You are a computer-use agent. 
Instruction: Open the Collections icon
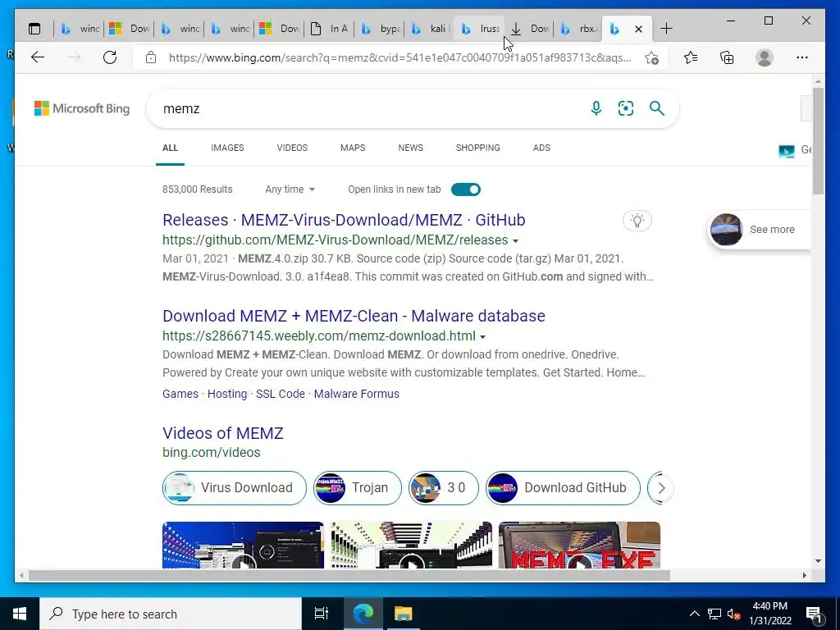point(727,57)
